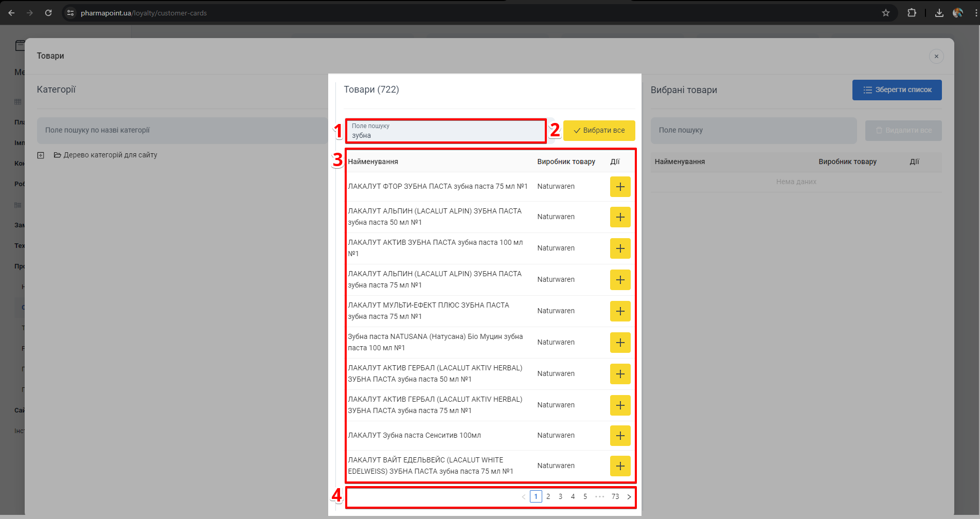Image resolution: width=980 pixels, height=519 pixels.
Task: Open browser downloads icon
Action: click(939, 13)
